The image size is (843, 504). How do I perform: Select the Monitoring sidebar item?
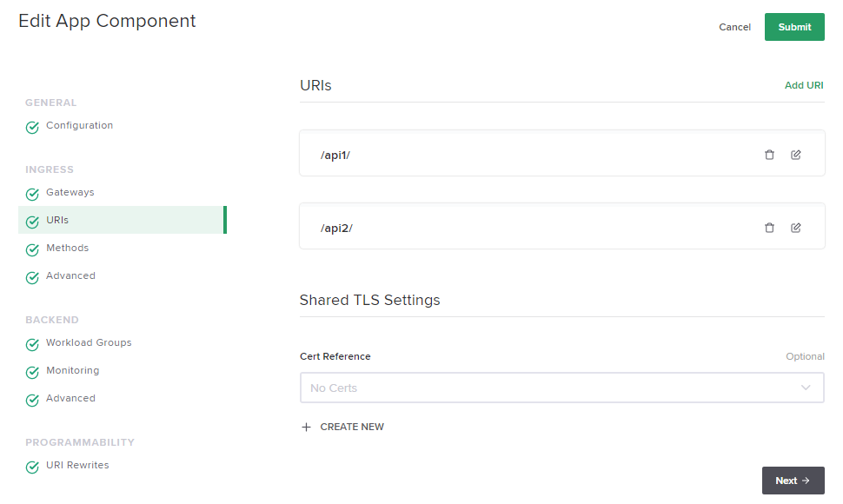73,370
